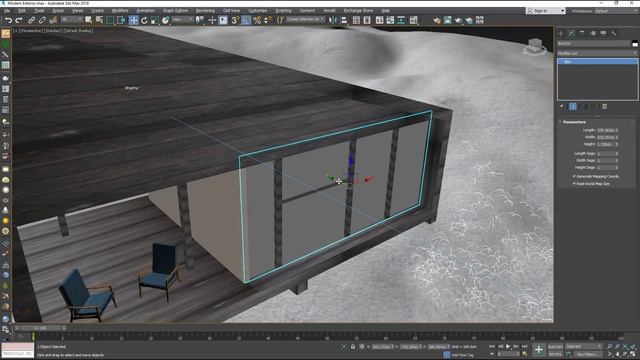This screenshot has width=640, height=360.
Task: Open the Rendering menu
Action: pos(205,11)
